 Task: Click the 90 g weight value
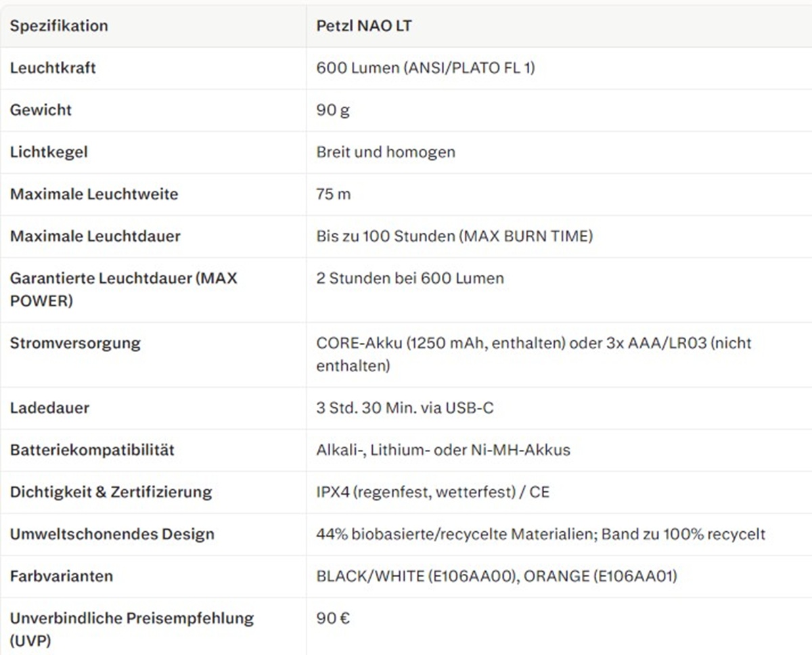[333, 110]
